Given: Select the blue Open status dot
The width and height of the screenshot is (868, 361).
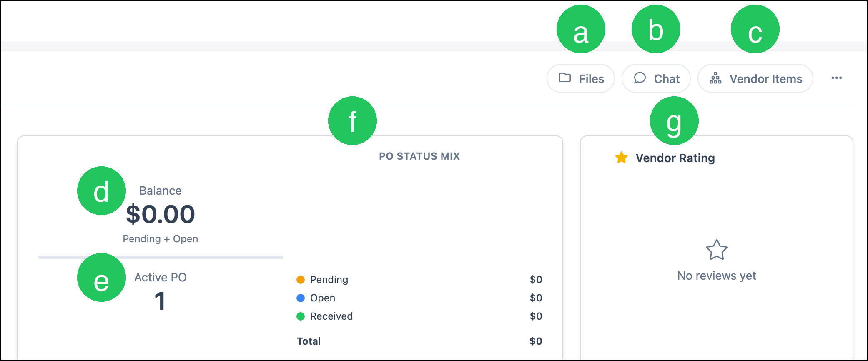Looking at the screenshot, I should pos(301,298).
